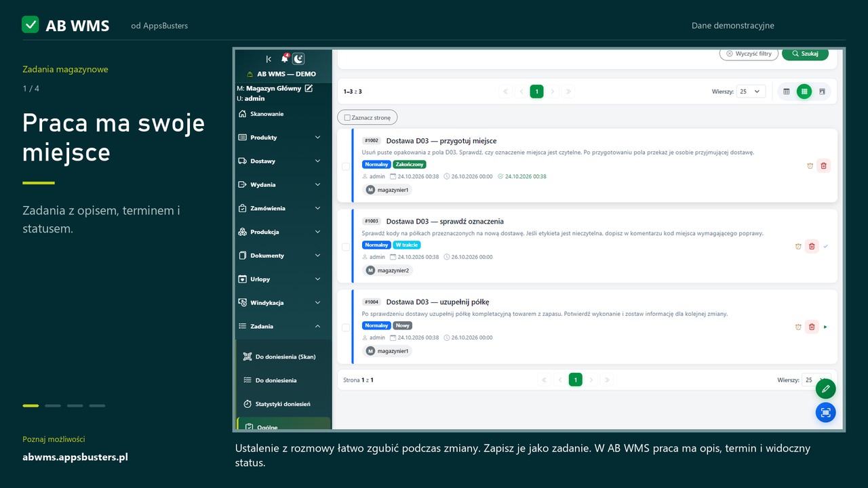The image size is (868, 488).
Task: Open the Do doniesienia submenu item
Action: click(284, 380)
